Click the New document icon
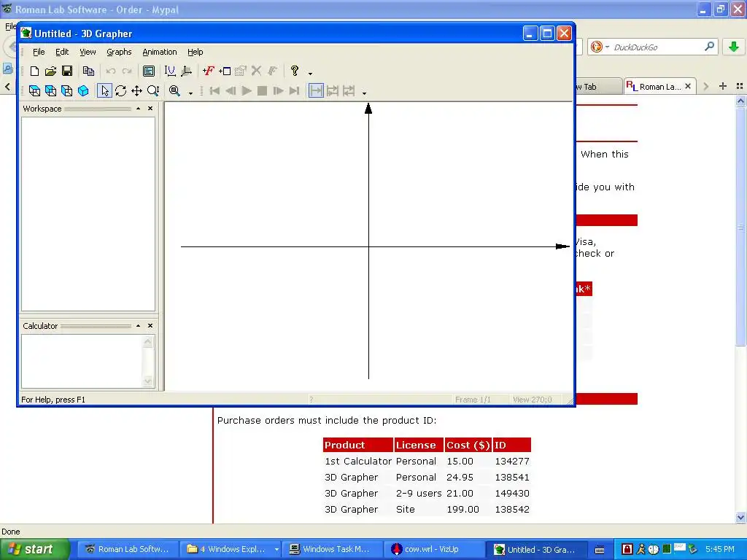Screen dimensions: 747x560 (x=34, y=71)
